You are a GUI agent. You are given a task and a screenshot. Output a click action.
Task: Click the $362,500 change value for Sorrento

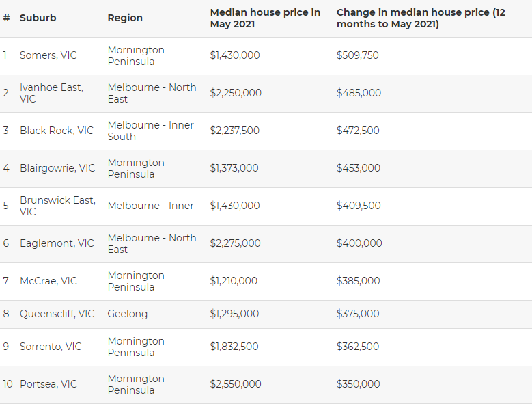358,347
